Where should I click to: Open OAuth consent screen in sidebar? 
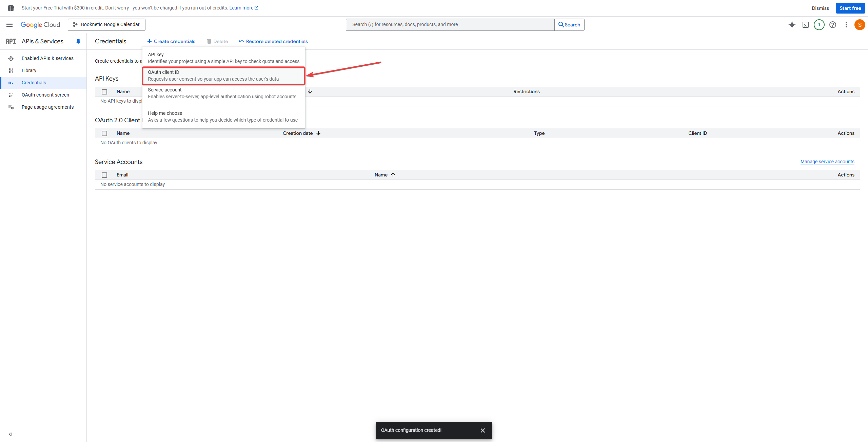43,95
